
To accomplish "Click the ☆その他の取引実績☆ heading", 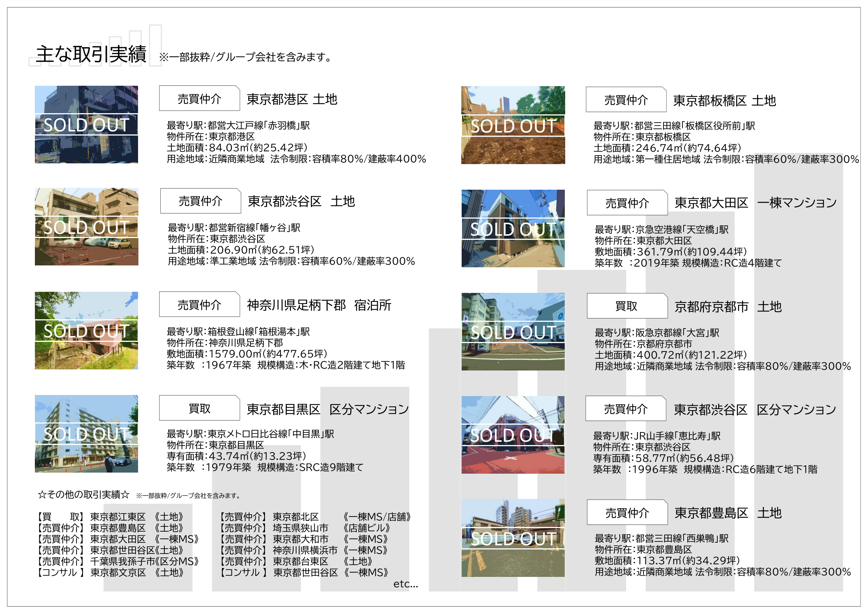I will [83, 494].
